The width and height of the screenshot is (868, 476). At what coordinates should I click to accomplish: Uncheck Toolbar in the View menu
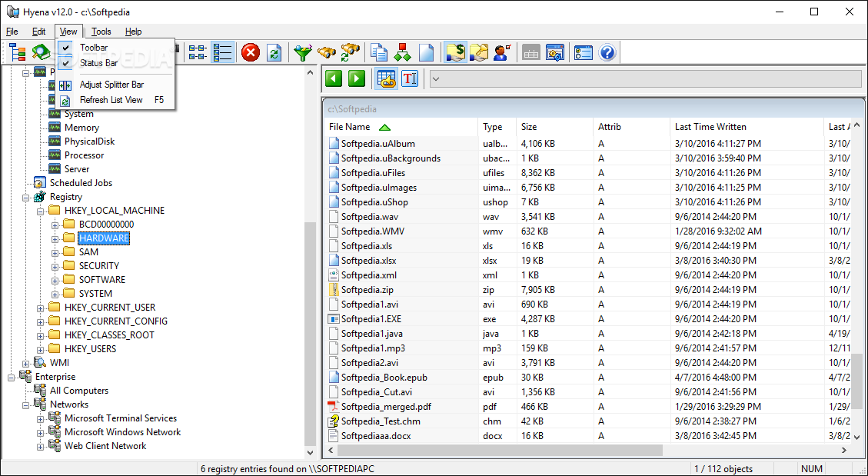tap(116, 48)
